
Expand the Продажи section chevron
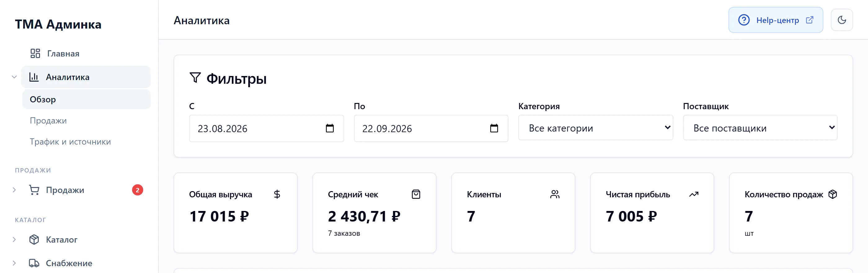14,190
